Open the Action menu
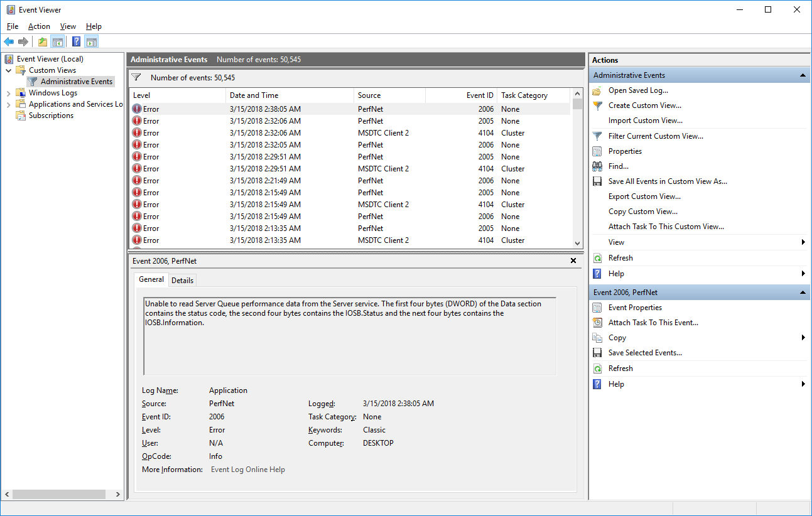The image size is (812, 516). [39, 26]
